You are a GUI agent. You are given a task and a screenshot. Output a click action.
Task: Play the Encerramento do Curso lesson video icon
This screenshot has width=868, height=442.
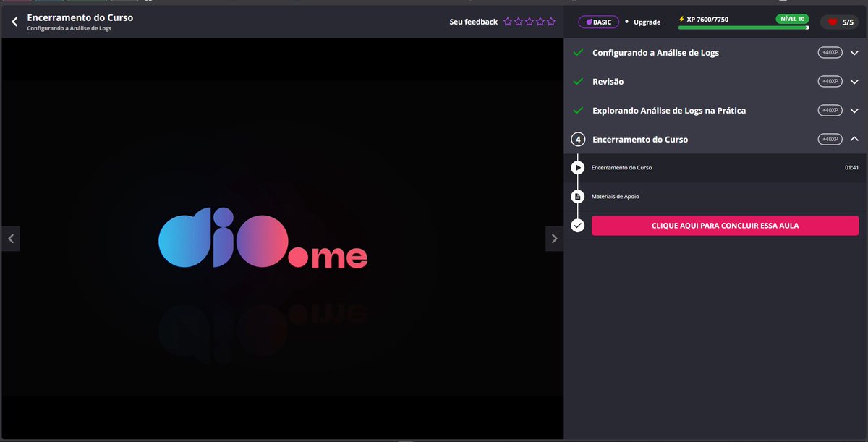pyautogui.click(x=577, y=168)
